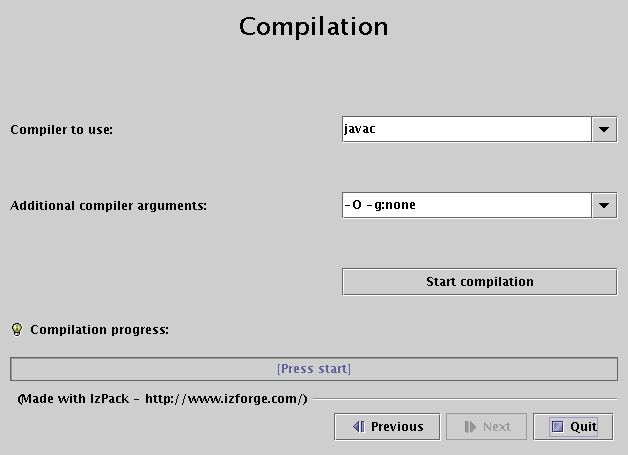Viewport: 628px width, 455px height.
Task: Click the -O -g:none arguments field
Action: coord(466,206)
